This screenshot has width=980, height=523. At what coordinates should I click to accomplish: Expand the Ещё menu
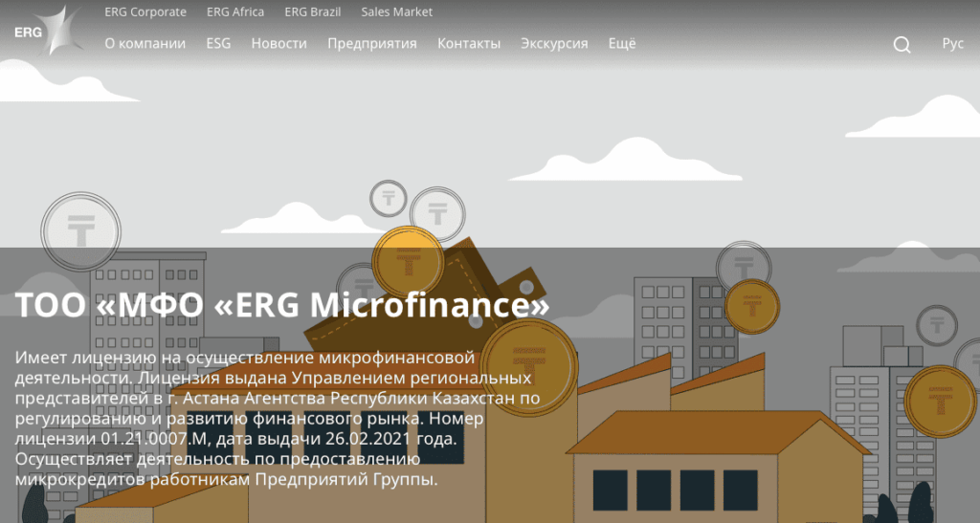pos(621,44)
